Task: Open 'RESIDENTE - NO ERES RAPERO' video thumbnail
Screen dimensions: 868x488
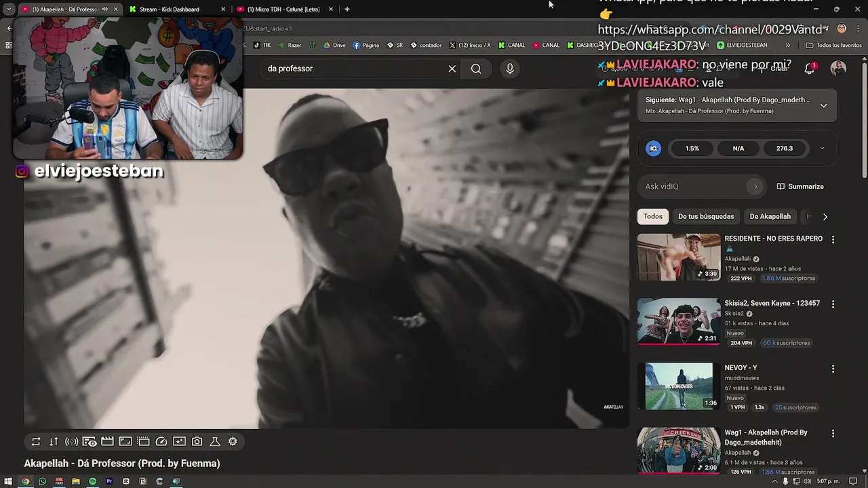Action: [679, 257]
